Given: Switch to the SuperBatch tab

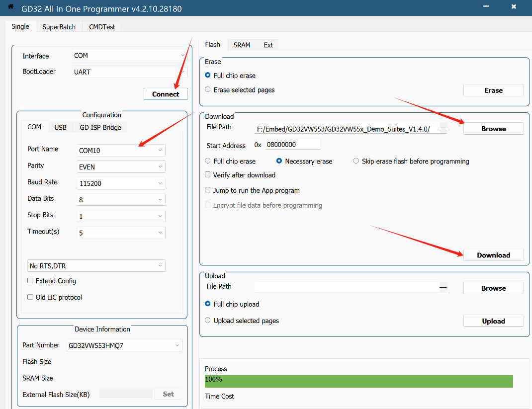Looking at the screenshot, I should (59, 27).
